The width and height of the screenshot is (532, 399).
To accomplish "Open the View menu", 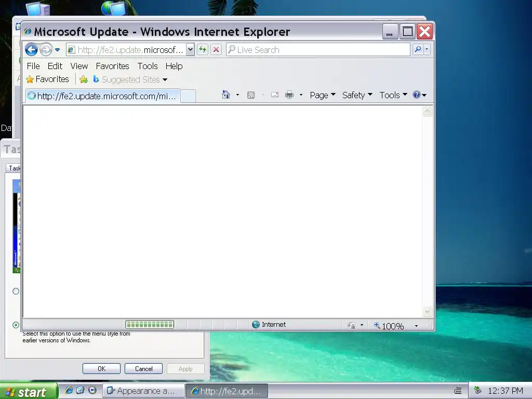I will (79, 66).
